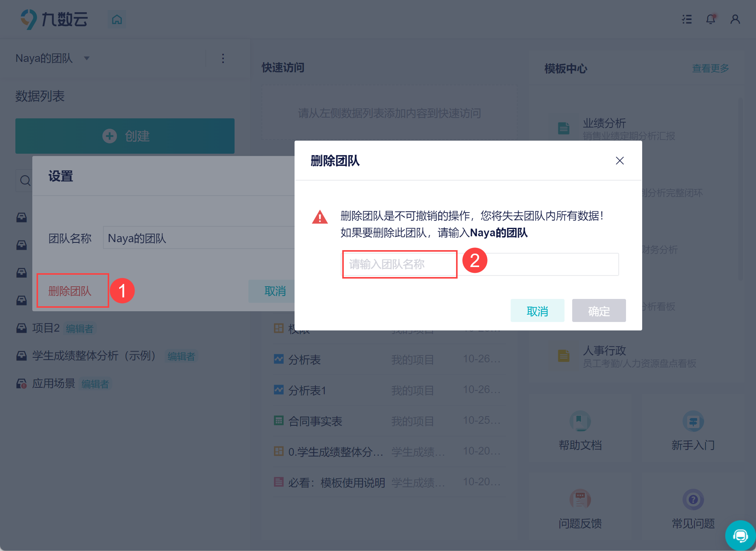The width and height of the screenshot is (756, 551).
Task: Open the 常见问题 question icon
Action: pyautogui.click(x=693, y=499)
